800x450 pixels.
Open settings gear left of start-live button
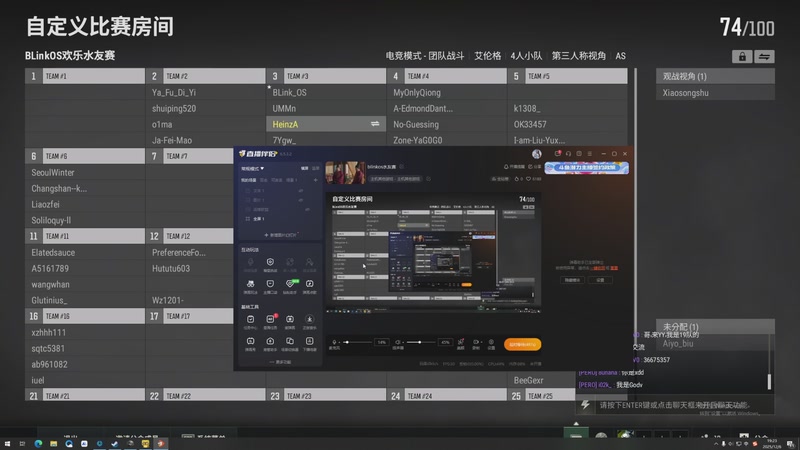pos(491,342)
